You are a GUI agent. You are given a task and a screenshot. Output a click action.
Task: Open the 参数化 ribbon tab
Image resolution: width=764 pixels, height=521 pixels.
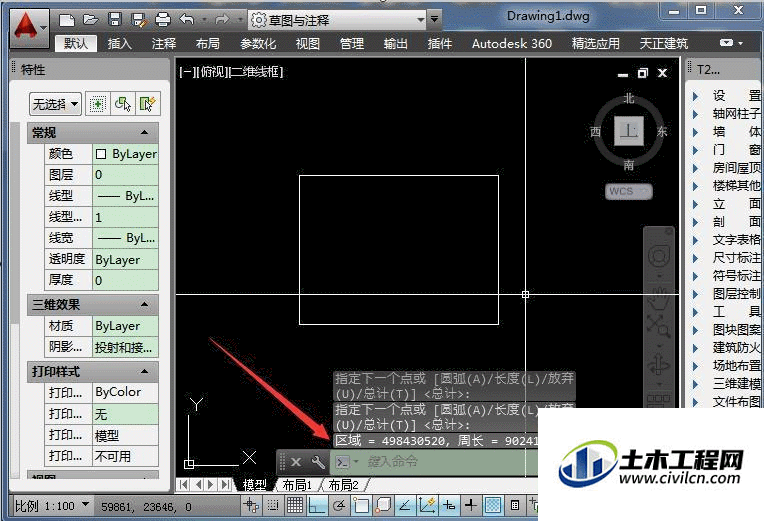coord(258,43)
